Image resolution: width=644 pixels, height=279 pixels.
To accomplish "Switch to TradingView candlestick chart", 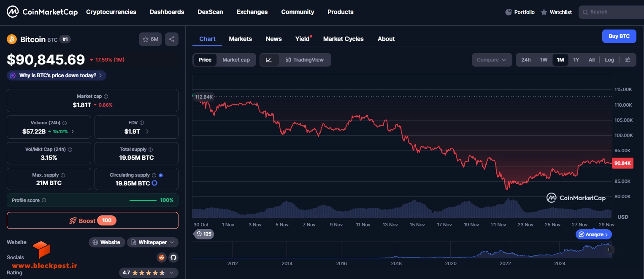I will [305, 60].
